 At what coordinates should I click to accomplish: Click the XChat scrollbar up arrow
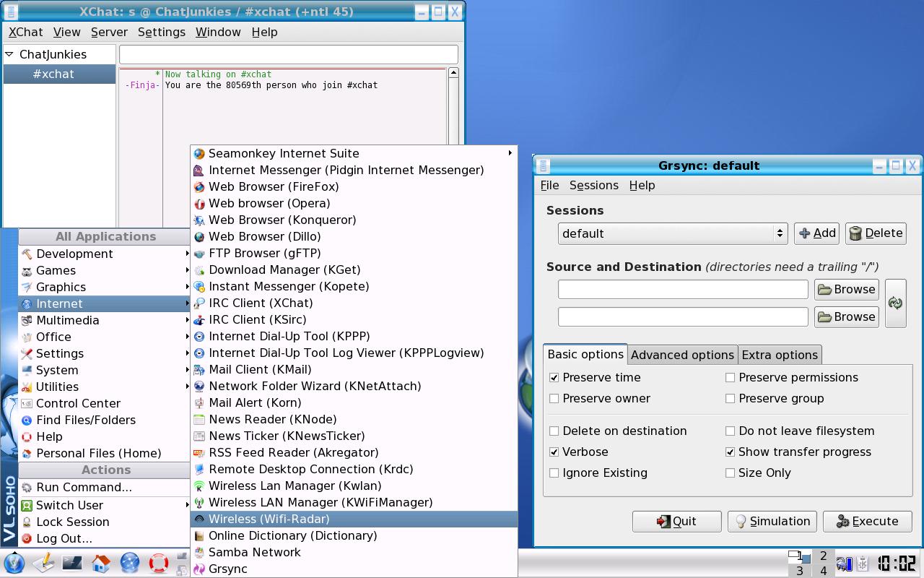click(x=453, y=72)
